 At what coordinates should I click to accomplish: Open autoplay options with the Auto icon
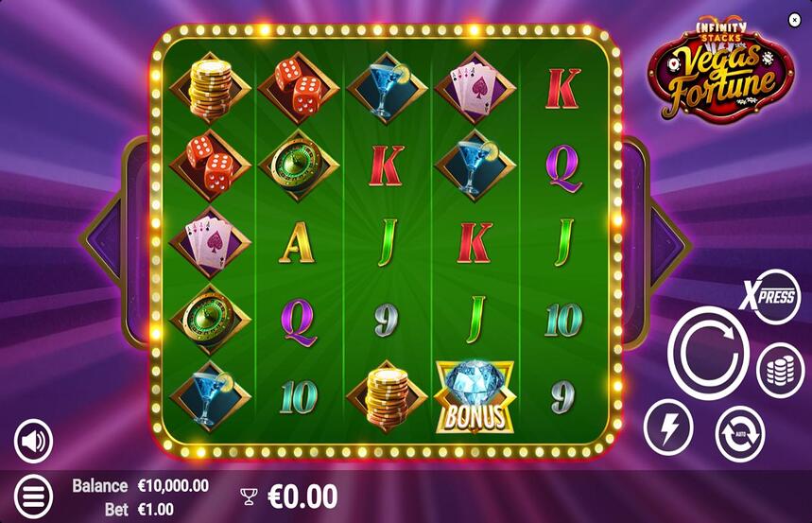pos(740,434)
